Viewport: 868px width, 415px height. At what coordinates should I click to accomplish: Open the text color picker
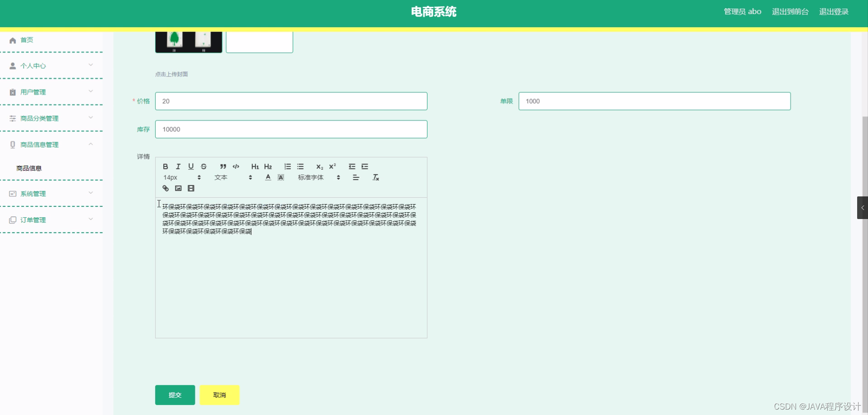click(x=268, y=177)
